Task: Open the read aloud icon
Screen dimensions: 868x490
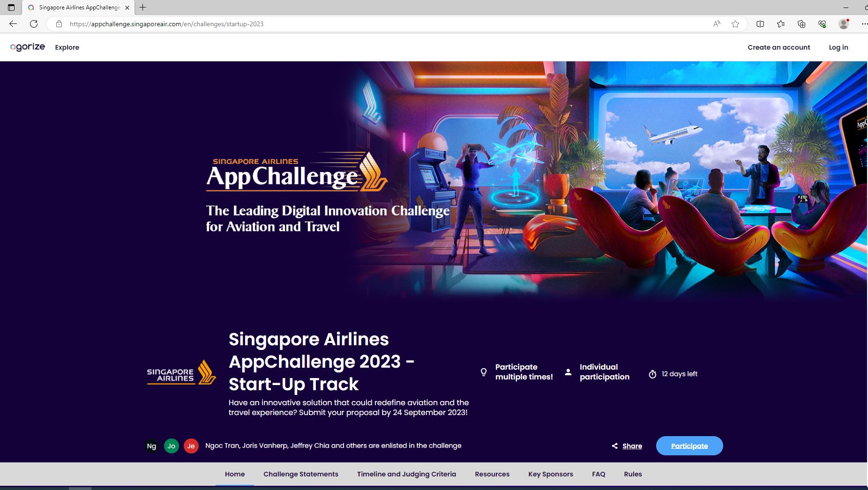Action: click(717, 24)
